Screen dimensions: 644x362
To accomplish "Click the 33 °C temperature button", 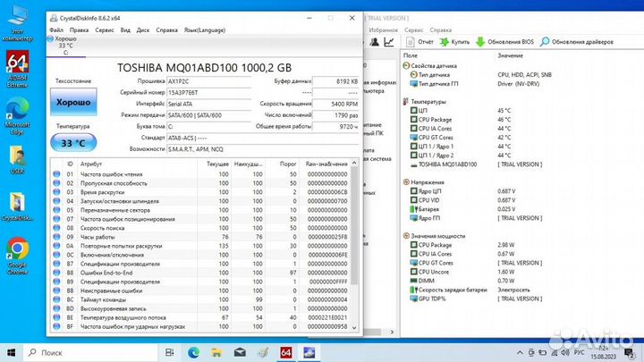I will point(73,143).
